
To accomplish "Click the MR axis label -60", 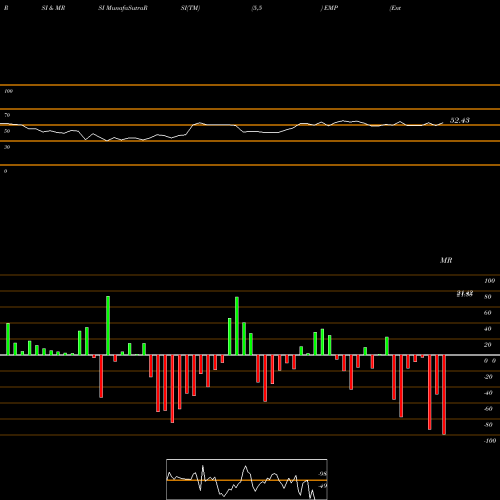I will [488, 409].
